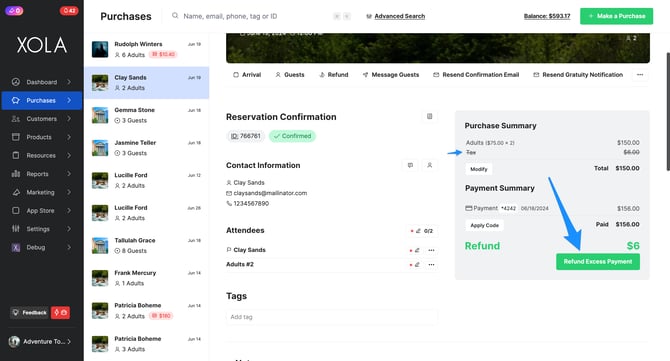This screenshot has height=361, width=670.
Task: Click Refund Excess Payment button
Action: [x=598, y=261]
